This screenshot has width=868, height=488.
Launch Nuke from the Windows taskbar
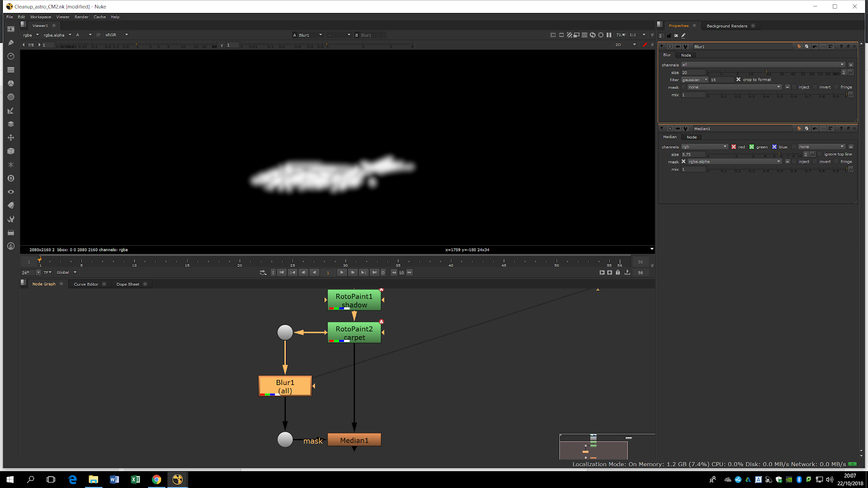(x=177, y=479)
